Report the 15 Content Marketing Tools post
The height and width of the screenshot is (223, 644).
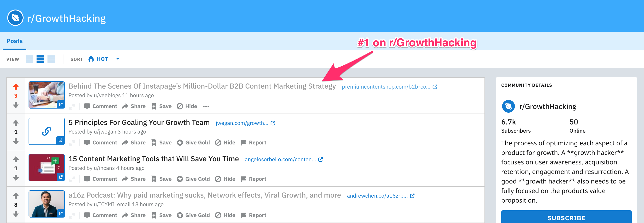click(x=253, y=179)
